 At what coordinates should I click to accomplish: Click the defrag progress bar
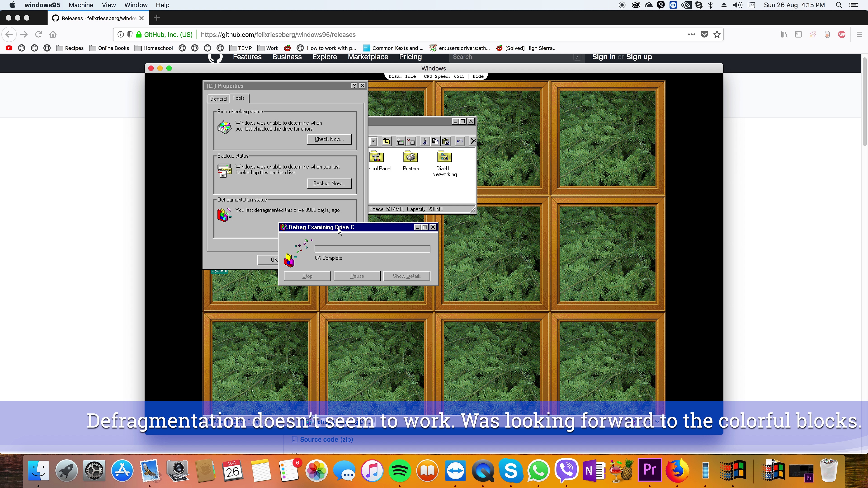[372, 249]
